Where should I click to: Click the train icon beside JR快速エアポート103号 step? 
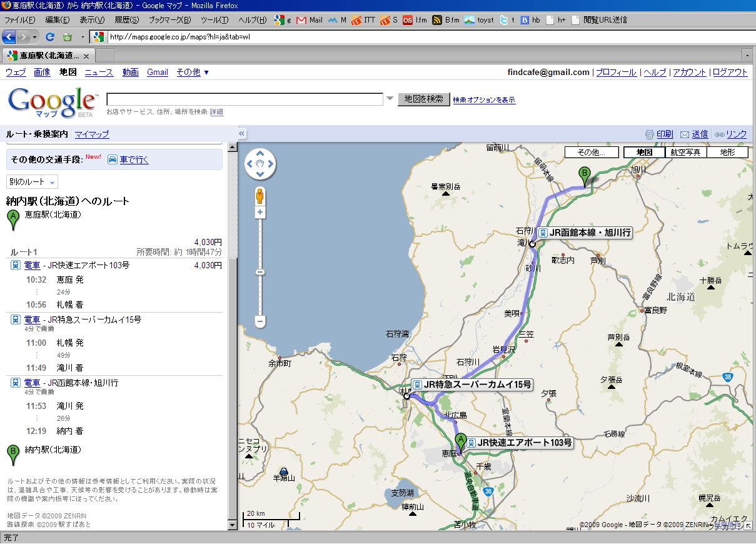pos(15,265)
